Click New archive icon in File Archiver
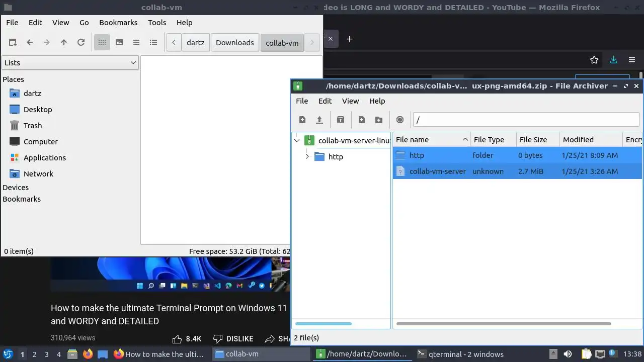644x362 pixels. point(302,120)
